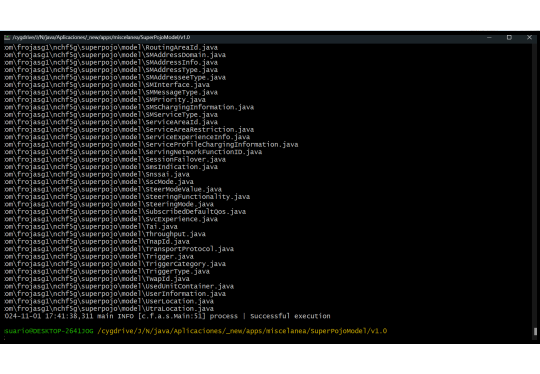Click the SMAddresseeType.java line
The height and width of the screenshot is (374, 540).
click(x=115, y=77)
